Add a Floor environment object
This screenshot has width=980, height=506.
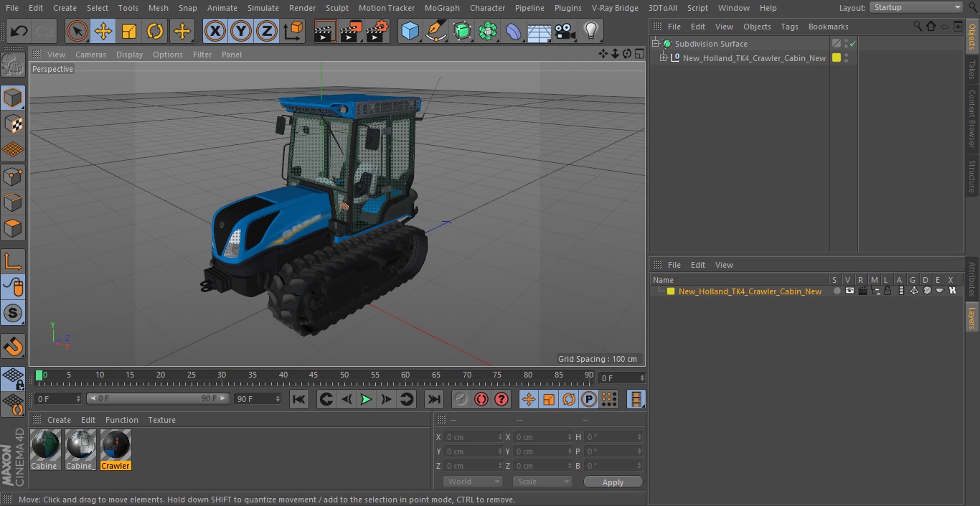(x=540, y=31)
